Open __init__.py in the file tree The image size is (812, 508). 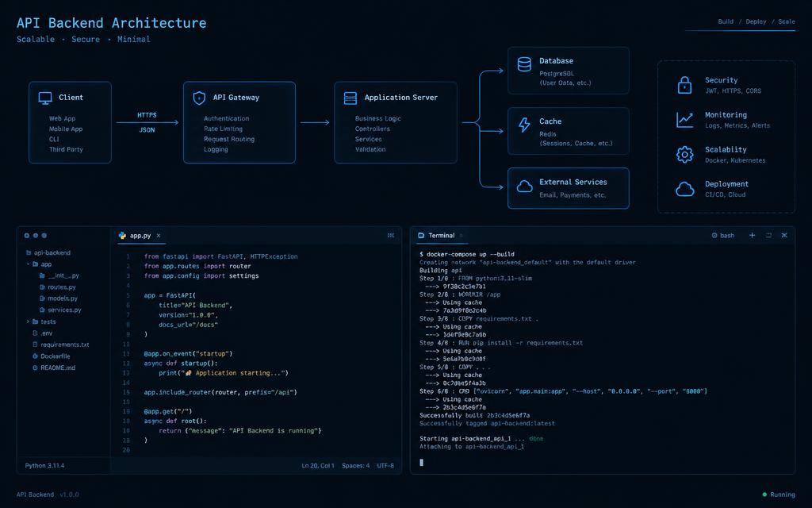[63, 275]
